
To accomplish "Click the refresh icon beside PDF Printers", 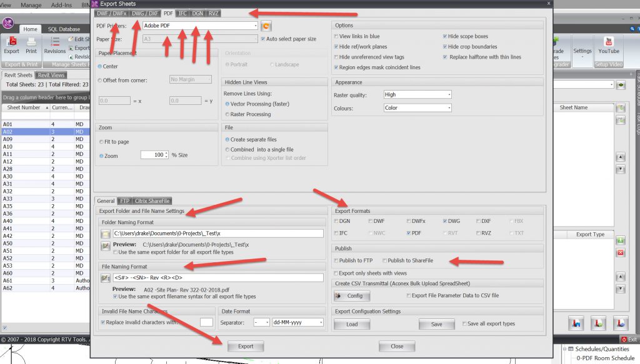I will coord(266,26).
